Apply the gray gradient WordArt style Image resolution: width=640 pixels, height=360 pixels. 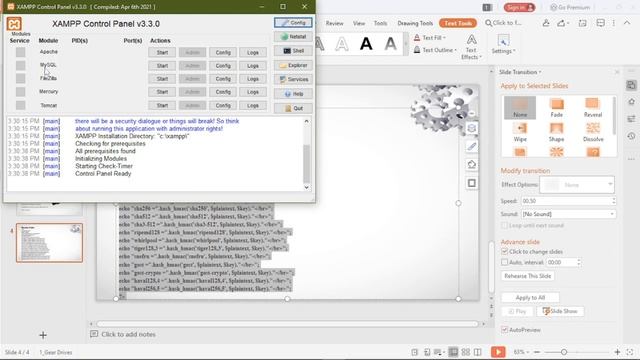(x=391, y=44)
